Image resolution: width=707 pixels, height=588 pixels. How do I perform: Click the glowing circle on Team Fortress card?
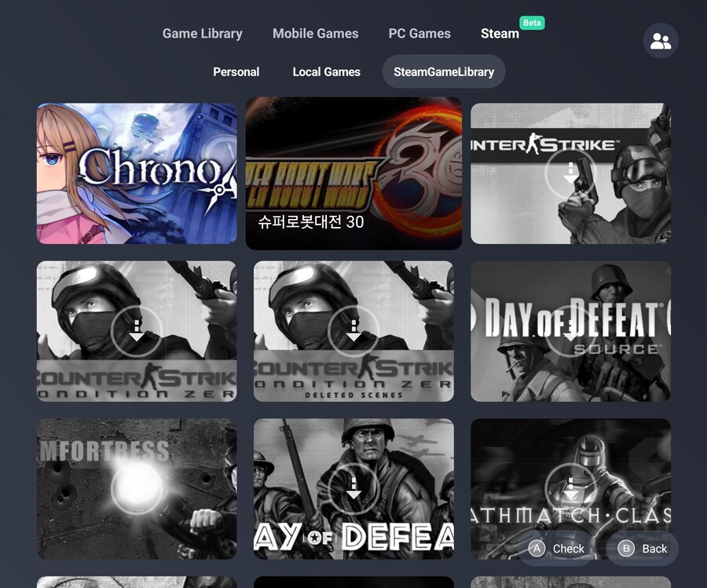click(x=137, y=489)
